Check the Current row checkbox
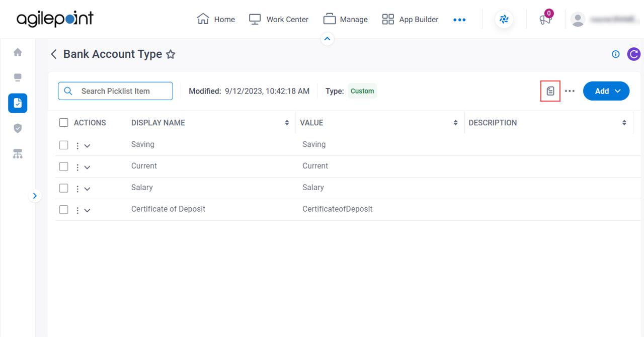The height and width of the screenshot is (337, 644). coord(63,166)
